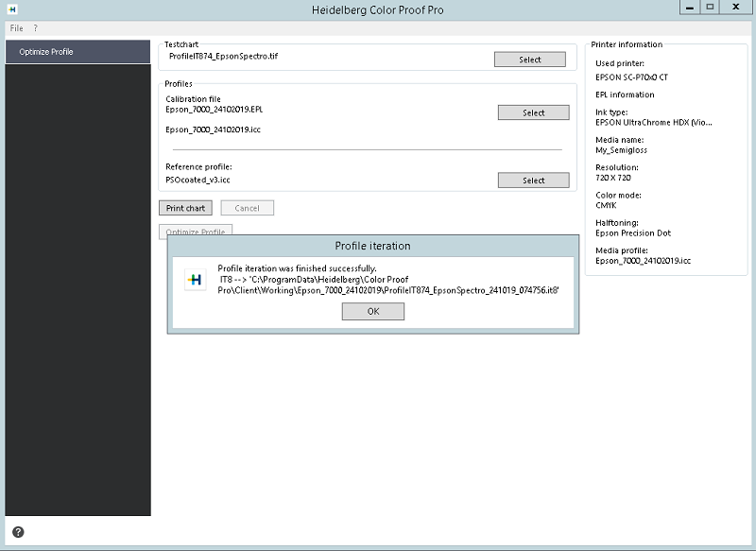Click Select button for Testchart

point(530,60)
